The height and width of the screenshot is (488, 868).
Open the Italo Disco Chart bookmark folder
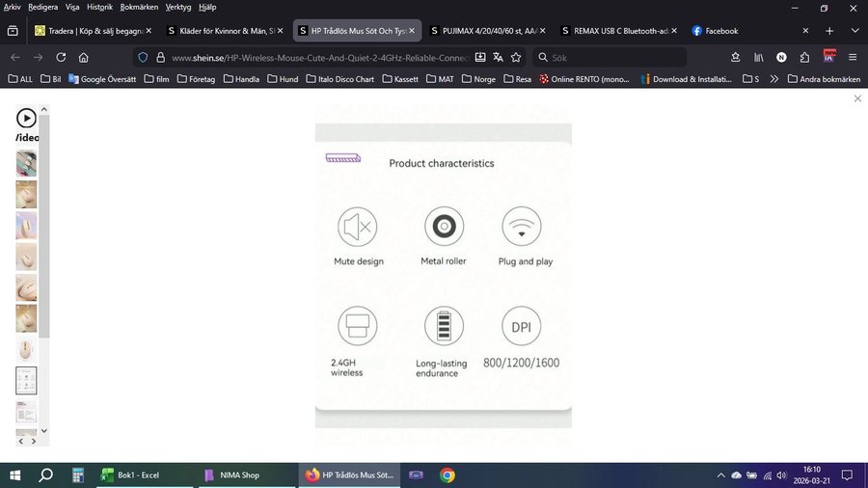(339, 79)
